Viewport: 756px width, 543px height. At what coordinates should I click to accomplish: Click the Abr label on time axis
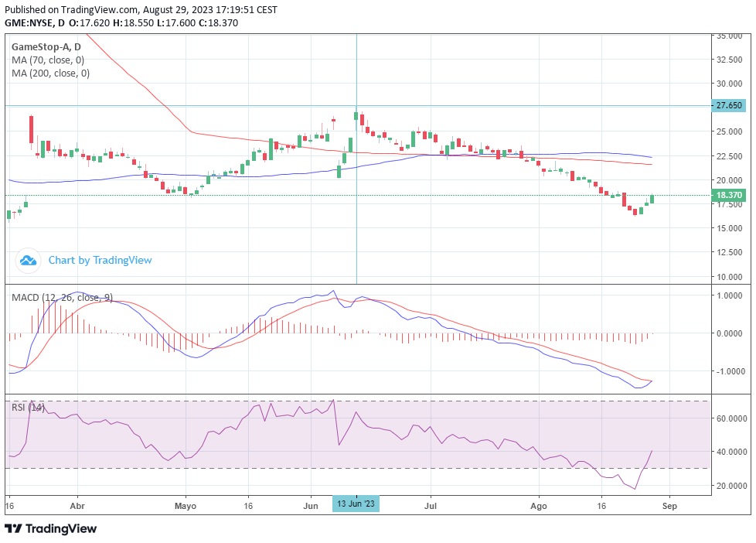[x=77, y=506]
